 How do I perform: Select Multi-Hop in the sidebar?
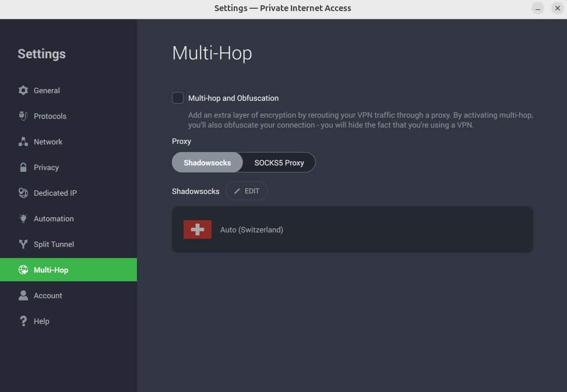point(68,270)
